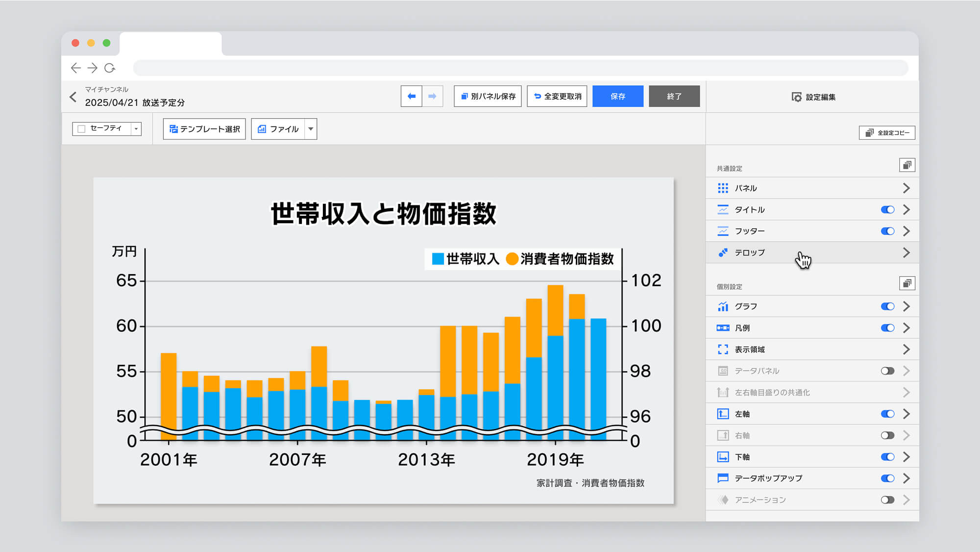Expand フッター settings chevron

(x=906, y=231)
